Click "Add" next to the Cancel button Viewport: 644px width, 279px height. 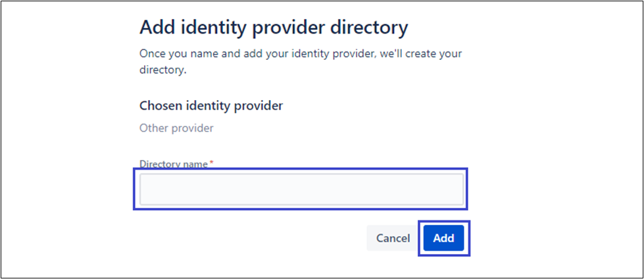point(443,238)
